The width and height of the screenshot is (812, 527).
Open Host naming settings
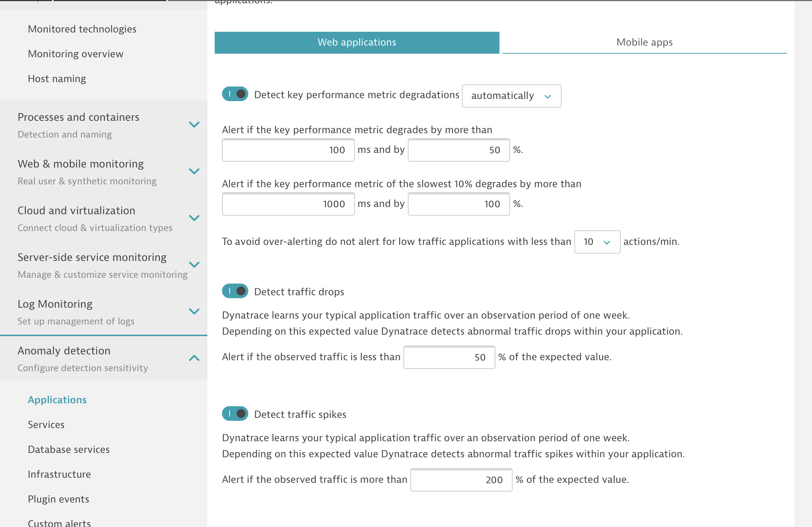[57, 78]
